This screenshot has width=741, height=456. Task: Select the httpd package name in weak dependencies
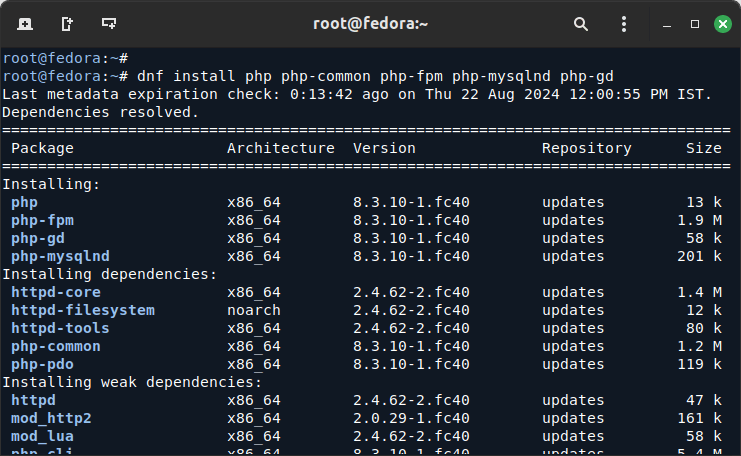point(33,400)
